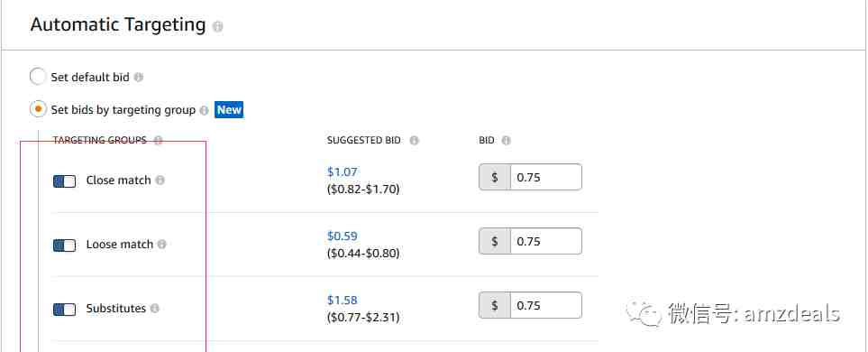Click info icon beside SUGGESTED BID header
Viewport: 868px width, 352px height.
pyautogui.click(x=414, y=140)
